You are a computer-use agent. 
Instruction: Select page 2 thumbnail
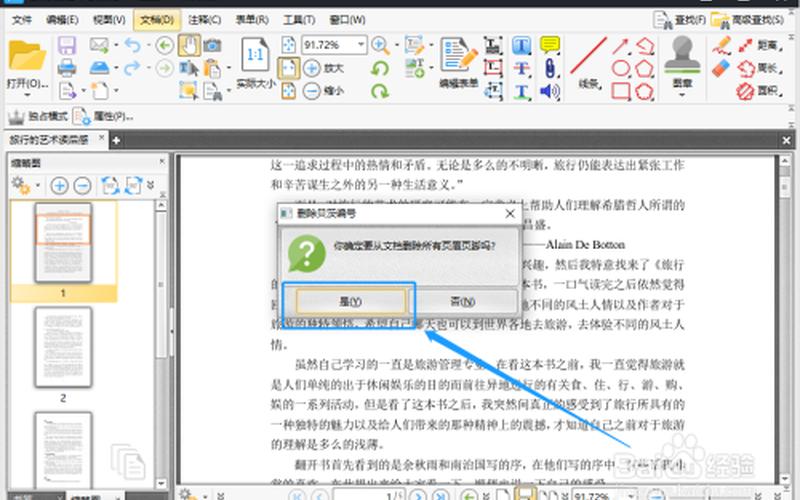click(x=63, y=347)
